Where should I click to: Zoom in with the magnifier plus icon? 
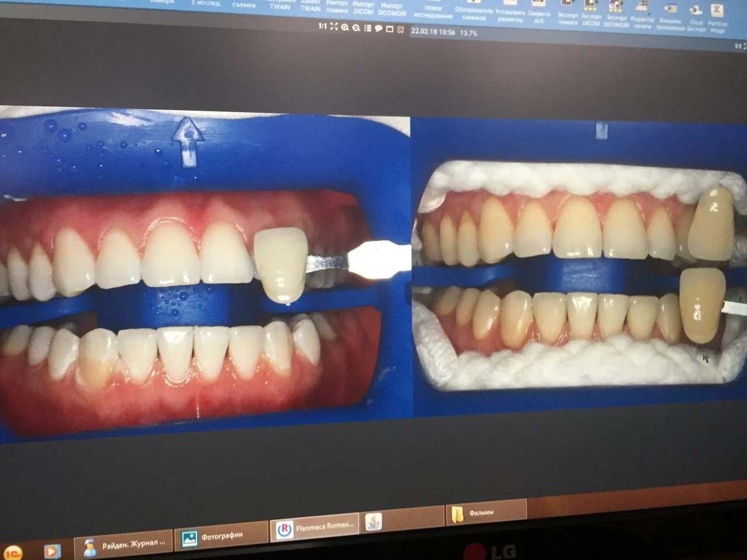345,27
